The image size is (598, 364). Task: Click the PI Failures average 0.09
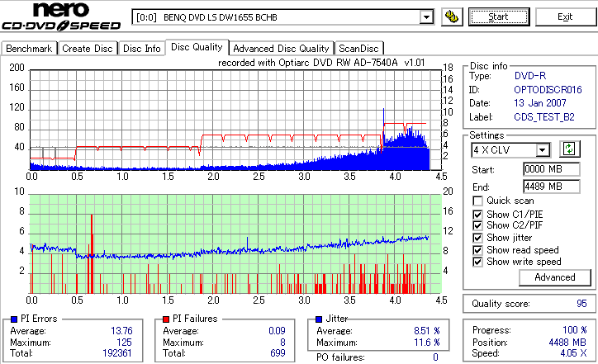[277, 331]
